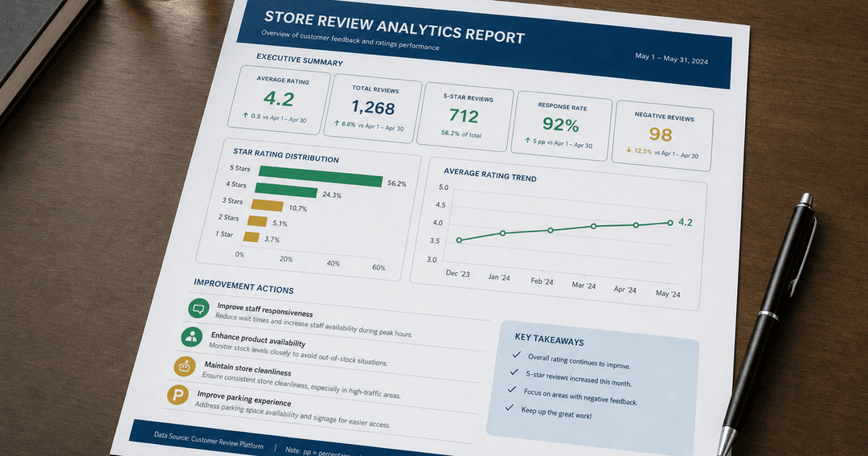The height and width of the screenshot is (456, 868).
Task: Click the parking P icon
Action: tap(178, 395)
